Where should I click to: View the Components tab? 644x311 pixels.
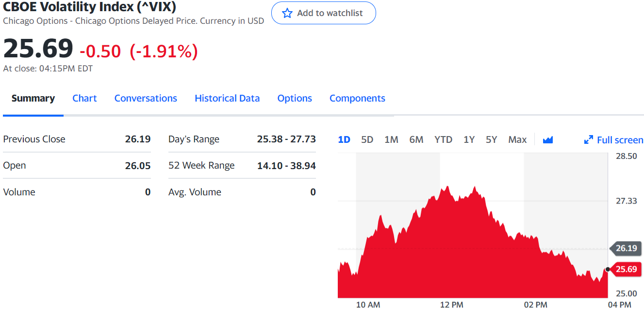[357, 98]
